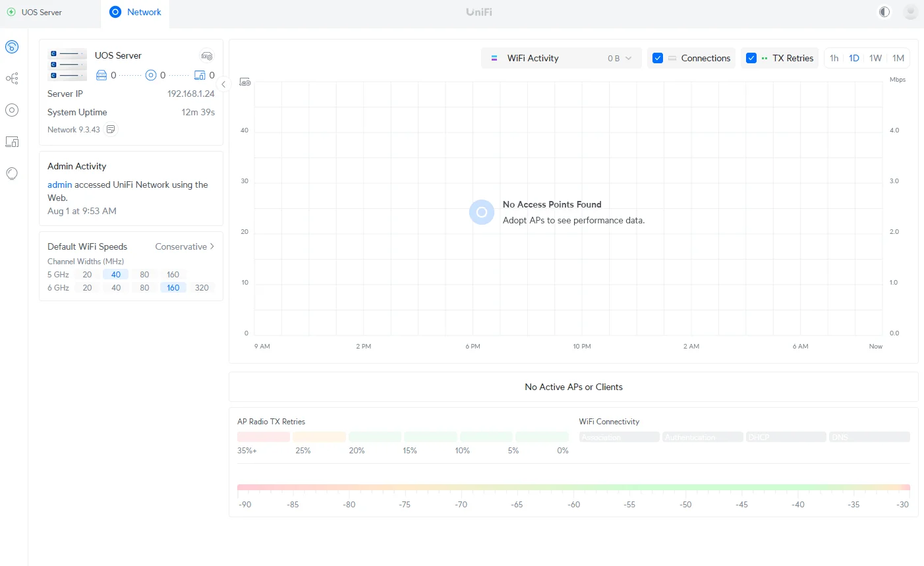Click the server thumbnail image
The width and height of the screenshot is (924, 566).
pyautogui.click(x=68, y=65)
